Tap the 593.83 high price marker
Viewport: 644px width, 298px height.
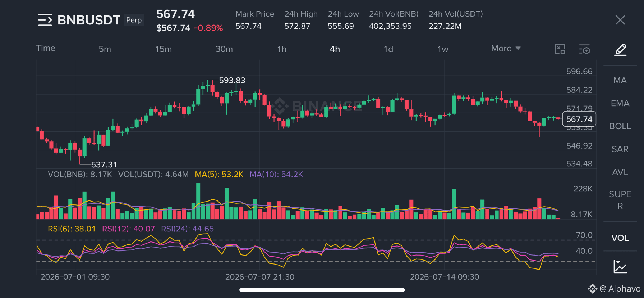coord(232,80)
